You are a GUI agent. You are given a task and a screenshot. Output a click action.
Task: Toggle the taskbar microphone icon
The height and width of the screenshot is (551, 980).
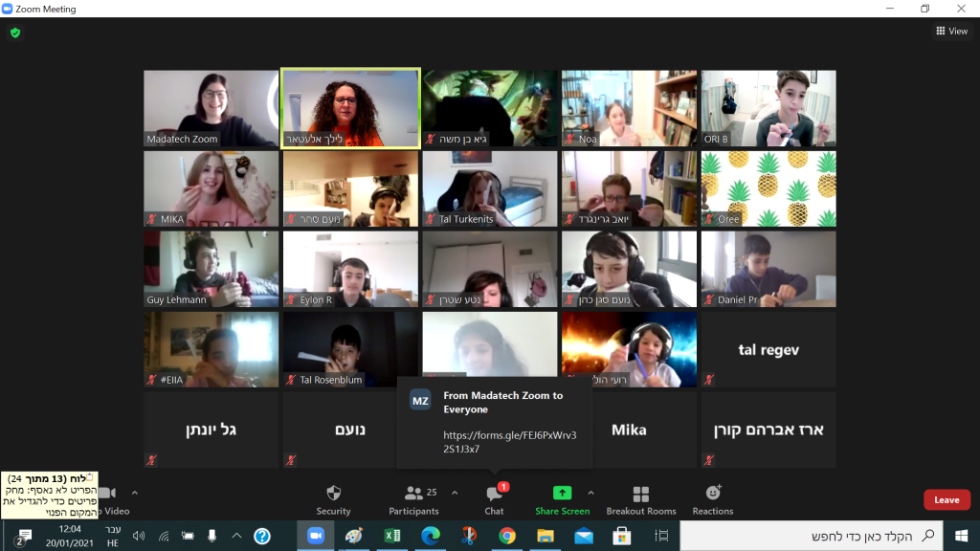click(212, 536)
